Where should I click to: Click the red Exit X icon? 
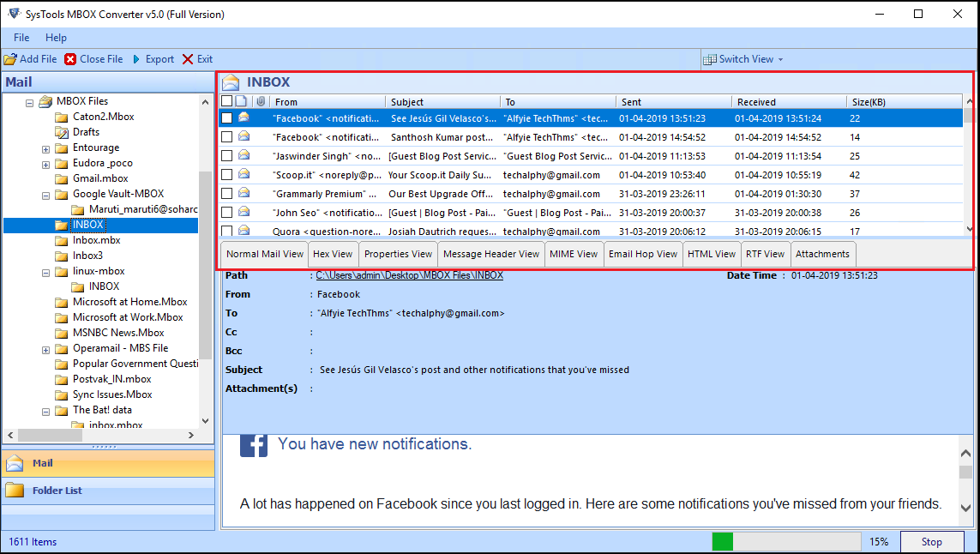188,59
